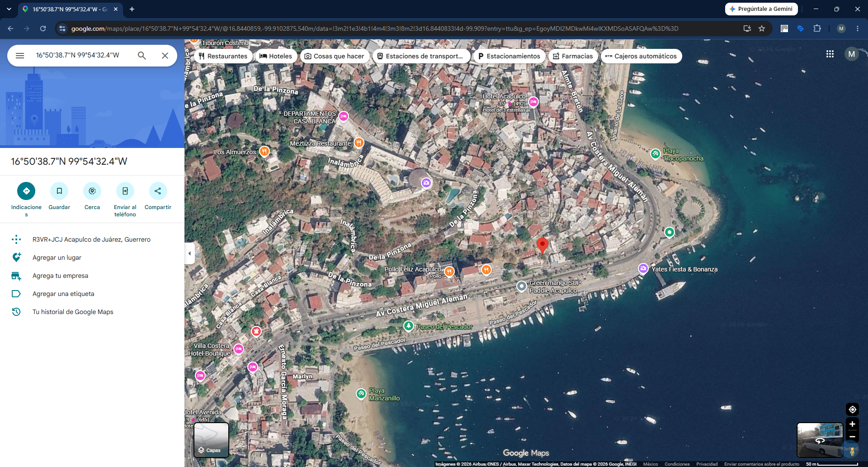Bookmark page with the star icon

(762, 29)
